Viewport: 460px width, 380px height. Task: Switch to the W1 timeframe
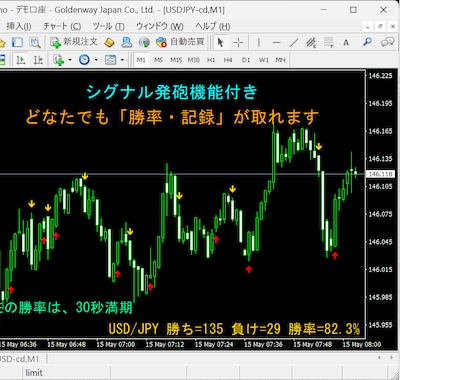pos(263,60)
